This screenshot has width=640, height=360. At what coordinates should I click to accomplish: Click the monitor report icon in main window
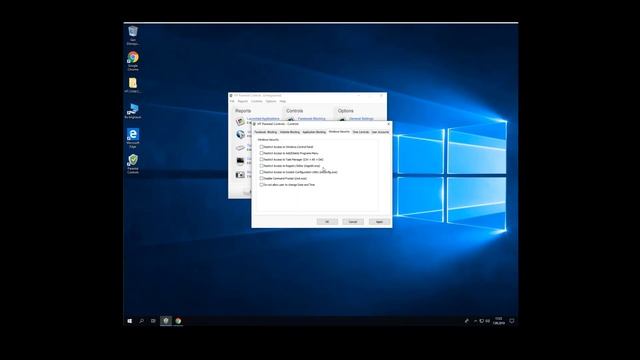pos(240,161)
